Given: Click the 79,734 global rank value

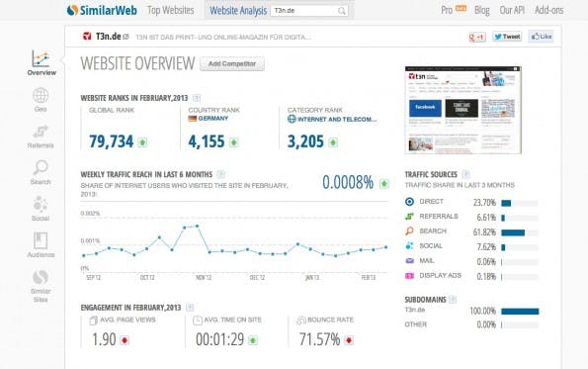Looking at the screenshot, I should pos(112,141).
